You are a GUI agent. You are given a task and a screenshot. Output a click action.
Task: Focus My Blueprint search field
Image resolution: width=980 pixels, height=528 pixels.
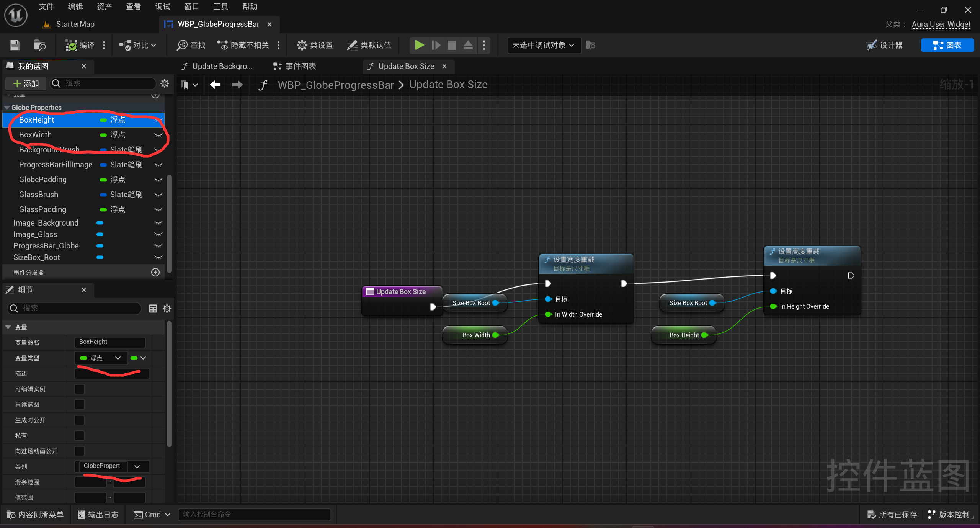(103, 83)
